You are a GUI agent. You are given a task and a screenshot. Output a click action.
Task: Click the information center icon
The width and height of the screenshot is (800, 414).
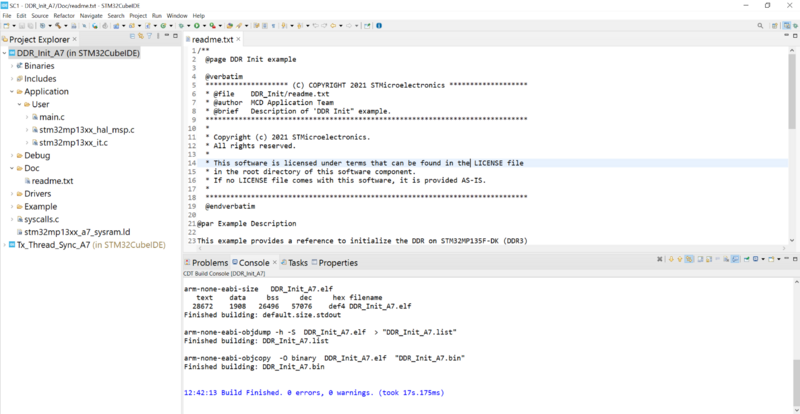379,26
